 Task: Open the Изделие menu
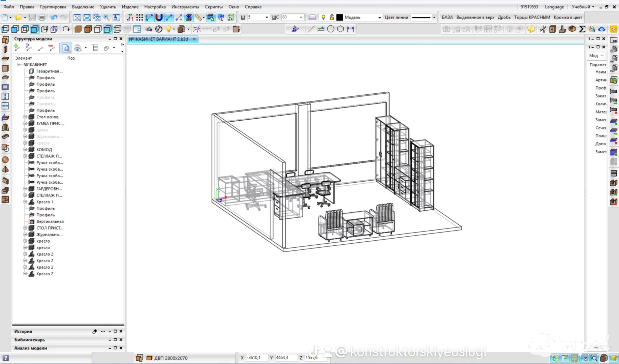point(130,7)
